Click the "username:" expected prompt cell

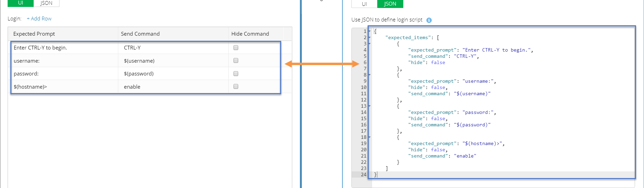pos(27,61)
